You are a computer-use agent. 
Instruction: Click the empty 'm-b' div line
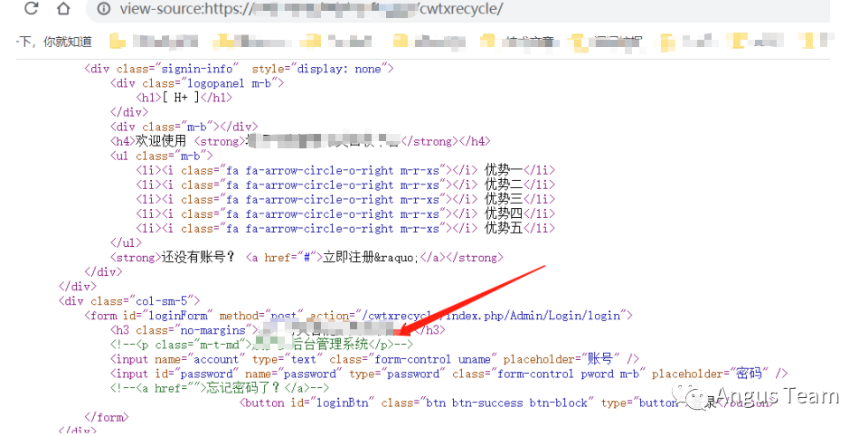[184, 127]
